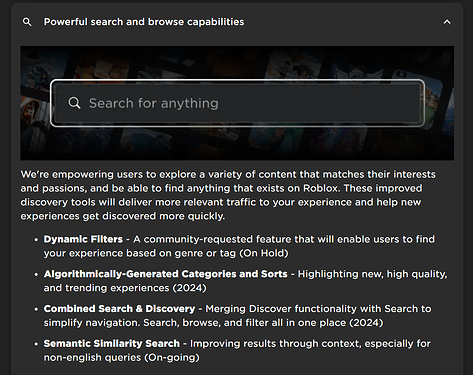This screenshot has height=375, width=473.
Task: Click the '(On-going)' status text
Action: tap(172, 358)
